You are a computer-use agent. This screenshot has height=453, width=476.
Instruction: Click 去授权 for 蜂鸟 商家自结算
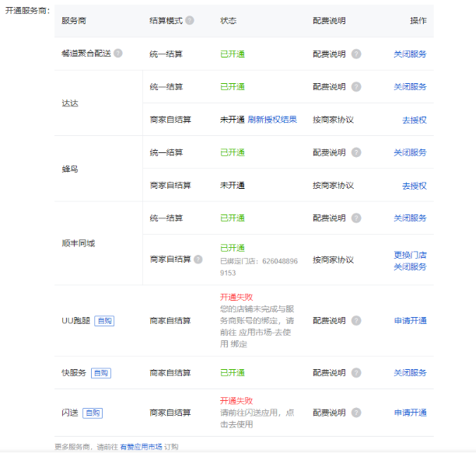click(414, 186)
